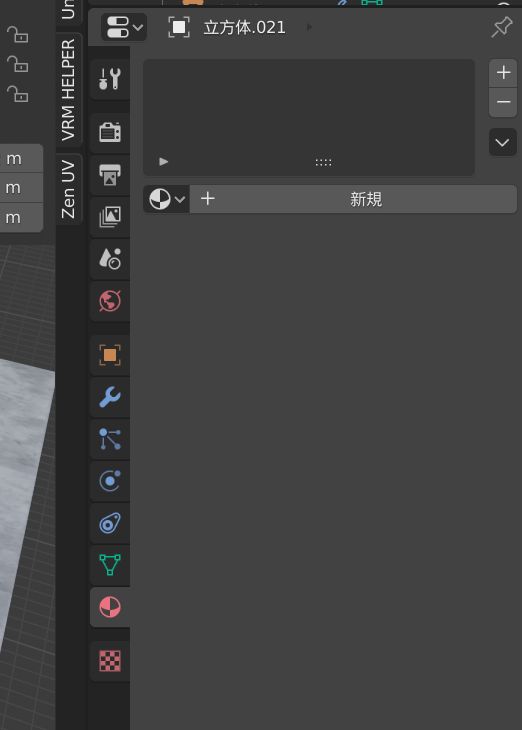Open the View Layer properties tab

point(110,216)
